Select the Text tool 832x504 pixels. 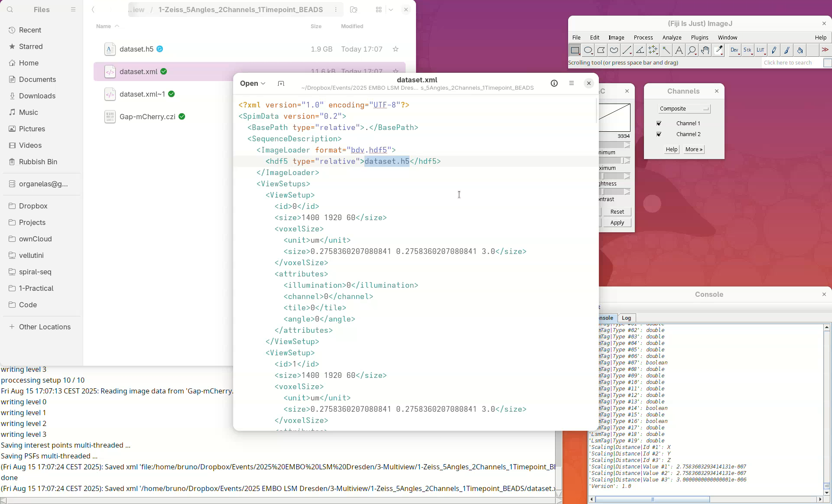click(679, 50)
